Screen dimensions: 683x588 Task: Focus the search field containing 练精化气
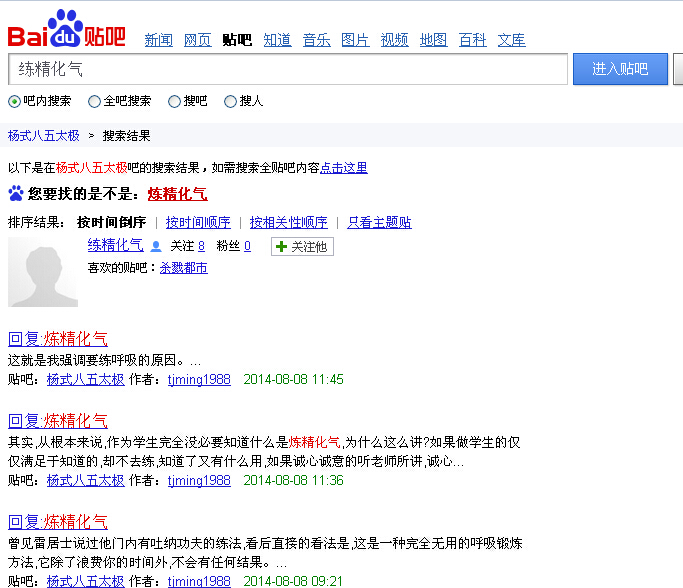coord(288,69)
